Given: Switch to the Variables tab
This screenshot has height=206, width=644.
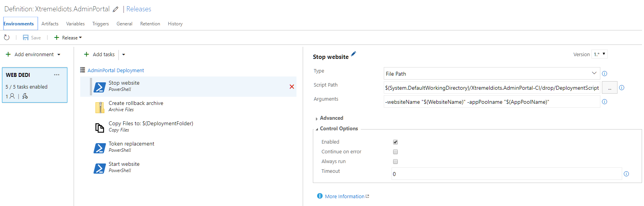Looking at the screenshot, I should (76, 24).
